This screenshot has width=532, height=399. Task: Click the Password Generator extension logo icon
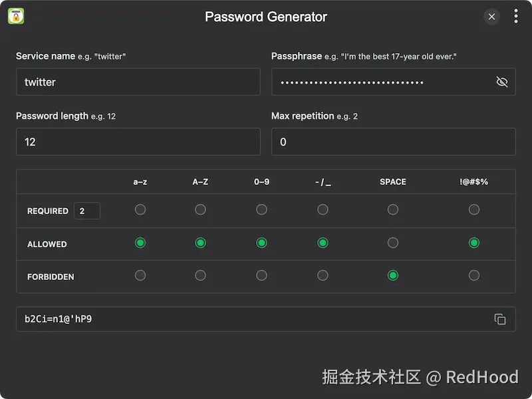click(17, 16)
